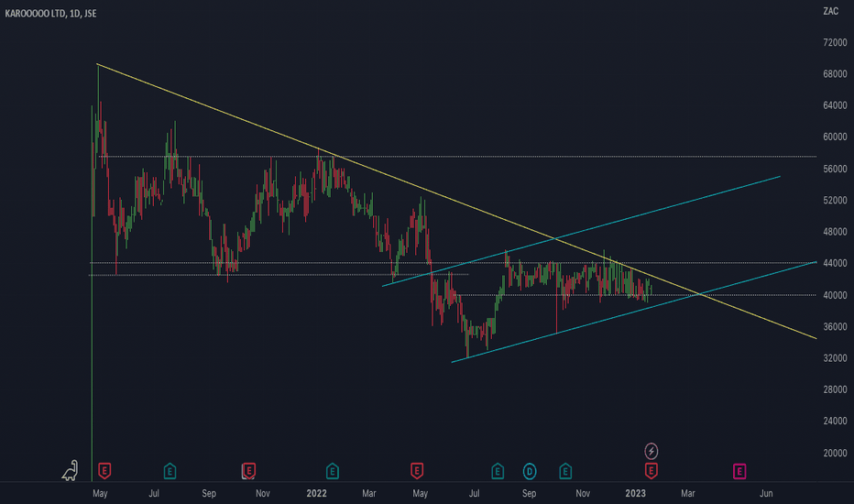Click the ZAC currency label
The height and width of the screenshot is (504, 854).
(830, 11)
